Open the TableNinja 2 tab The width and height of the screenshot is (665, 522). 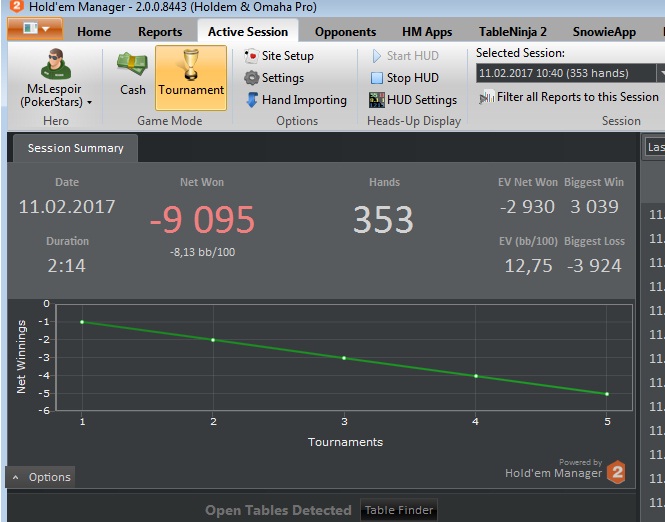[512, 32]
